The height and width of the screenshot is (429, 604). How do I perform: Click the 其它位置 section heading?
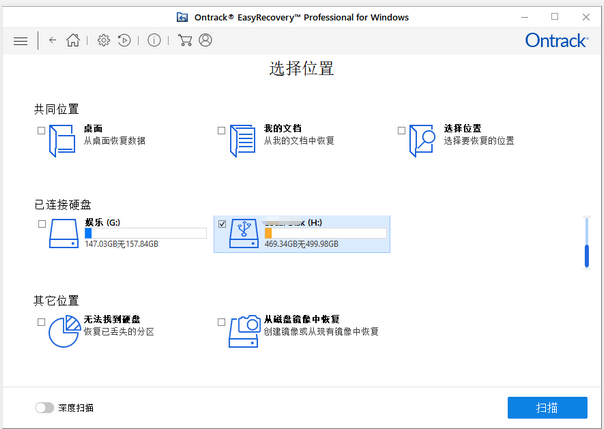click(56, 300)
